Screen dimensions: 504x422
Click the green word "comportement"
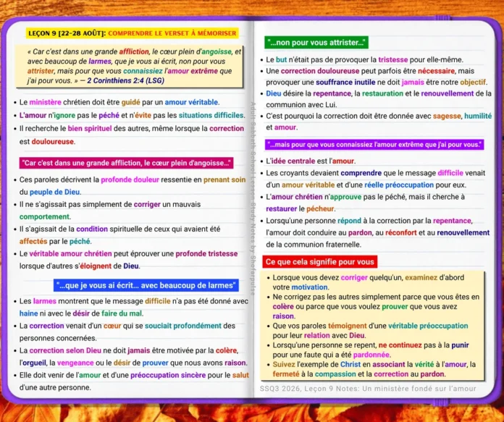tap(44, 216)
